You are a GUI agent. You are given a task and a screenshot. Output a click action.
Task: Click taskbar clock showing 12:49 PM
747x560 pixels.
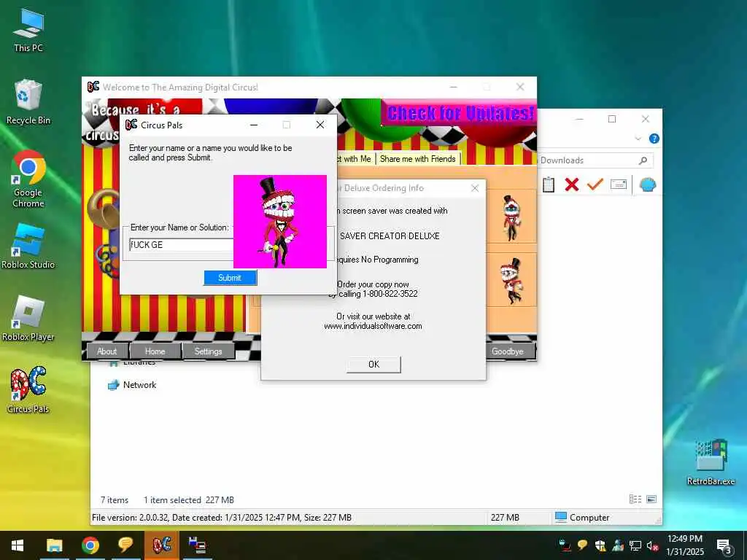[684, 545]
